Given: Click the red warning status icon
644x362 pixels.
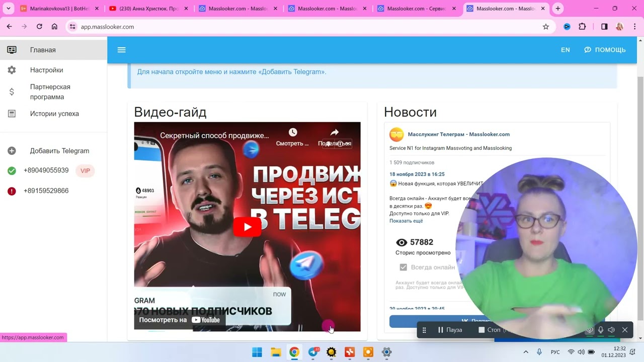Looking at the screenshot, I should pyautogui.click(x=12, y=191).
